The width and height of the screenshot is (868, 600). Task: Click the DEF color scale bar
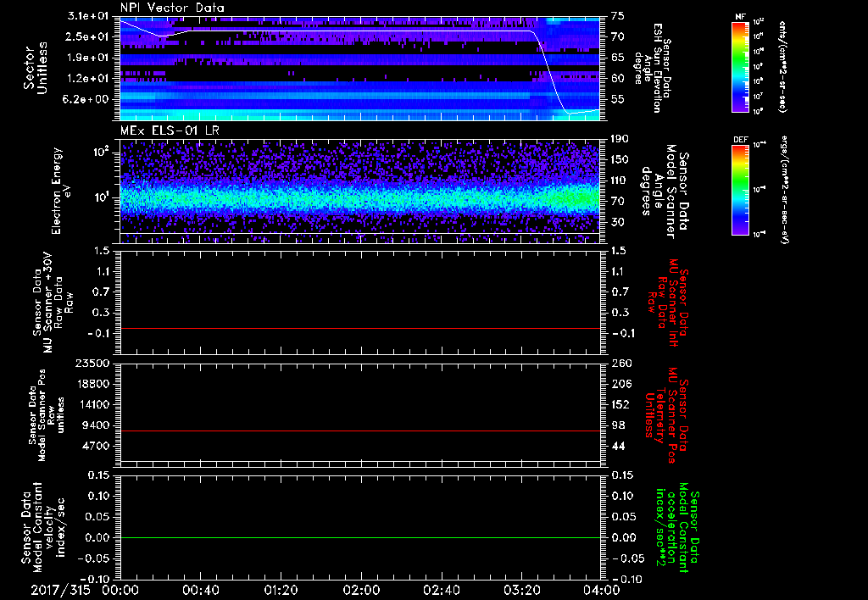point(741,190)
